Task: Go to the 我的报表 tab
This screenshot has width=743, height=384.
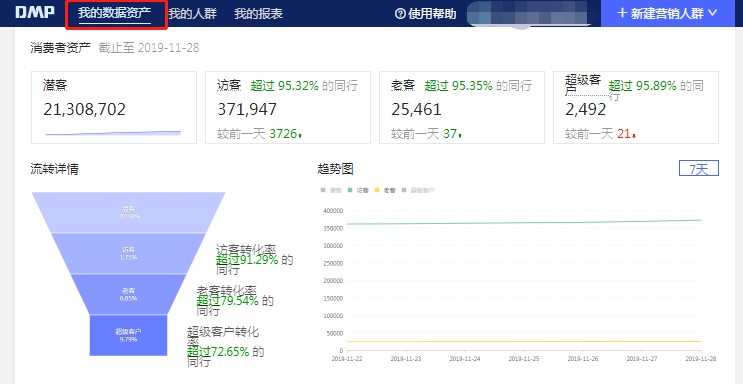Action: coord(258,13)
